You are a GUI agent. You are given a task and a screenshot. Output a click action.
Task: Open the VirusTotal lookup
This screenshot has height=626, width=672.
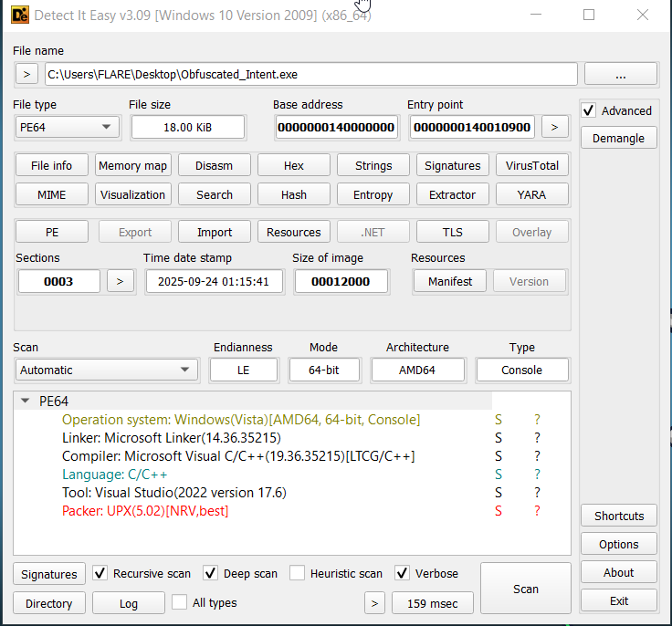pyautogui.click(x=532, y=165)
